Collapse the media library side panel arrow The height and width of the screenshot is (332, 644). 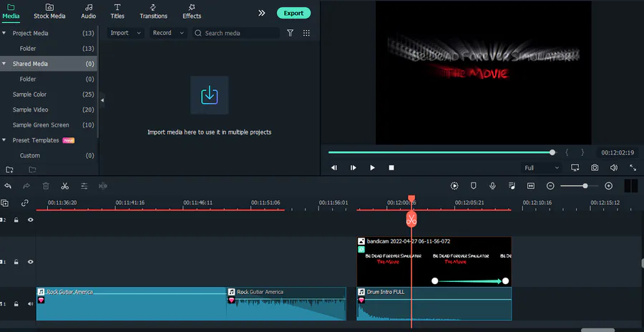pyautogui.click(x=102, y=100)
